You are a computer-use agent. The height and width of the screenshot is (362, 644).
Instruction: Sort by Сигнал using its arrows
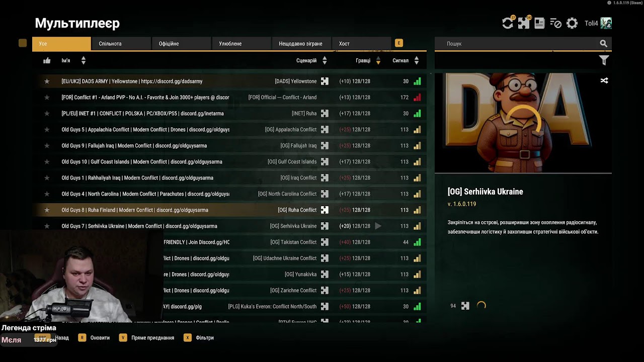[417, 60]
